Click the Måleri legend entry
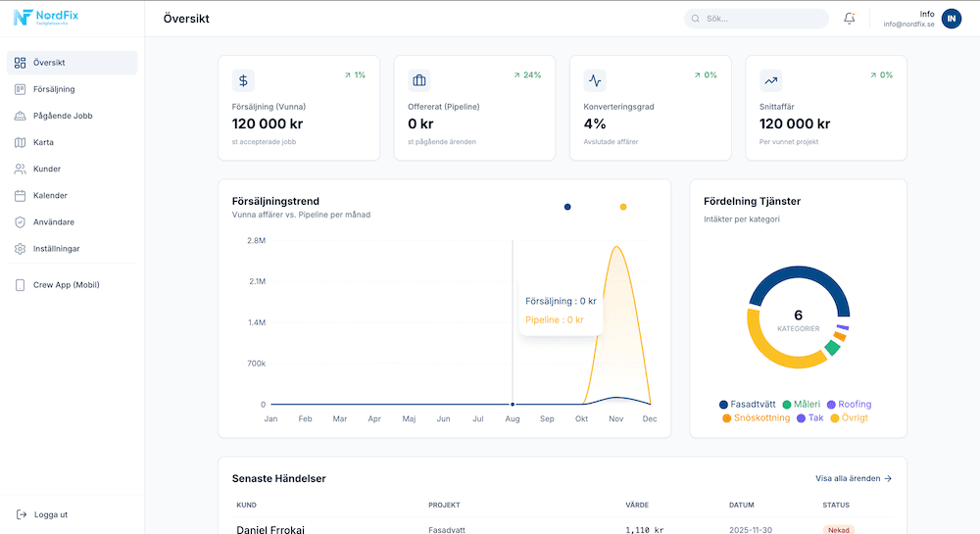This screenshot has width=980, height=534. tap(802, 404)
